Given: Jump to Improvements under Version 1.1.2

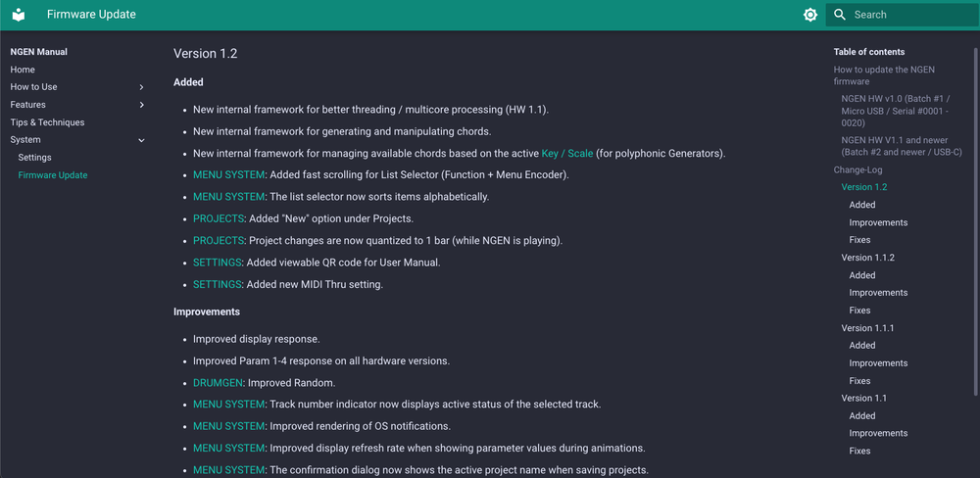Looking at the screenshot, I should tap(878, 293).
